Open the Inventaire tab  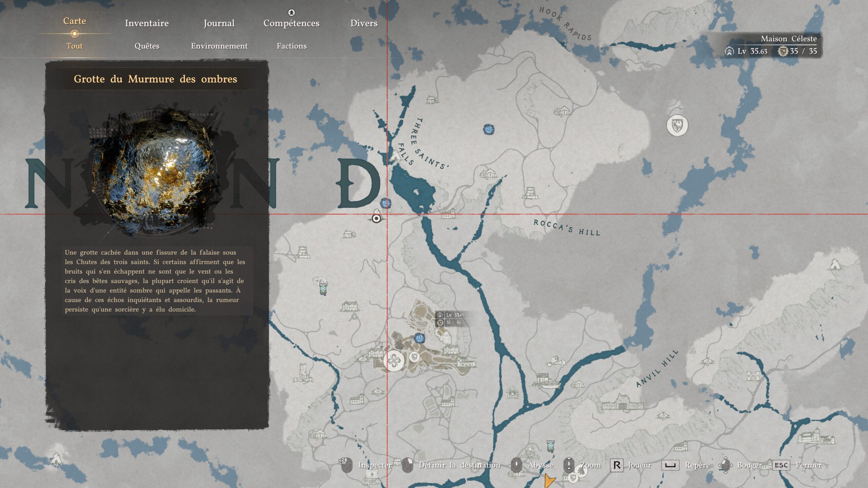pos(146,23)
